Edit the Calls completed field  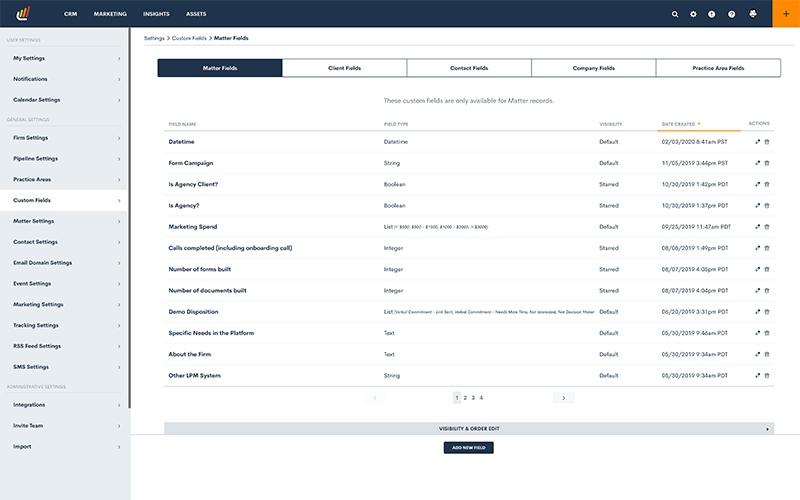758,248
